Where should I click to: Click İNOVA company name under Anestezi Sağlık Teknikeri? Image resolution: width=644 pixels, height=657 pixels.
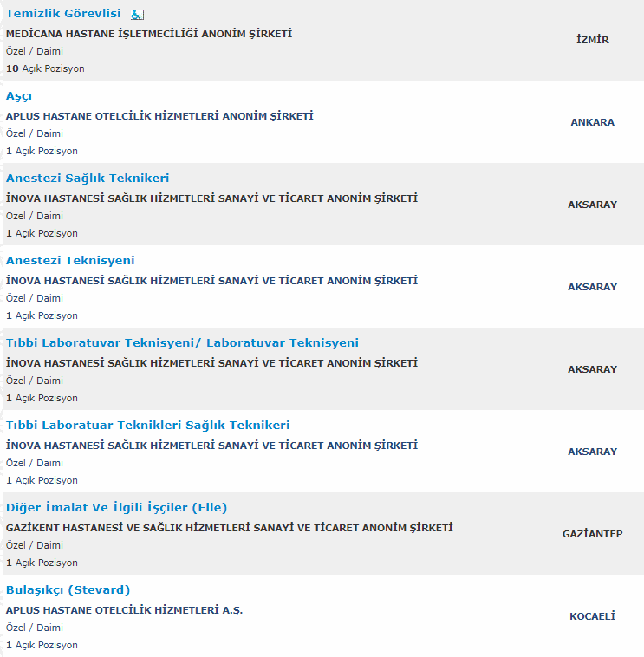click(211, 198)
